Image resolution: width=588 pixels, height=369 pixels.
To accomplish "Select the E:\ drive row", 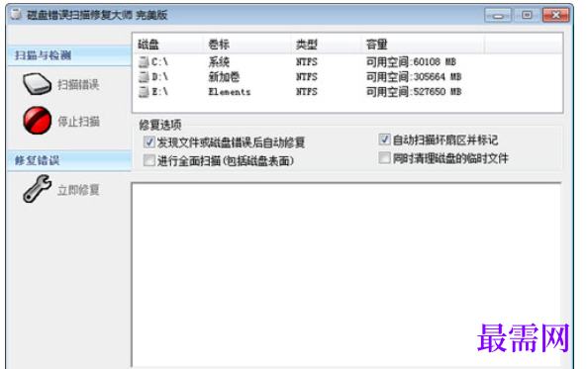I will pos(347,92).
